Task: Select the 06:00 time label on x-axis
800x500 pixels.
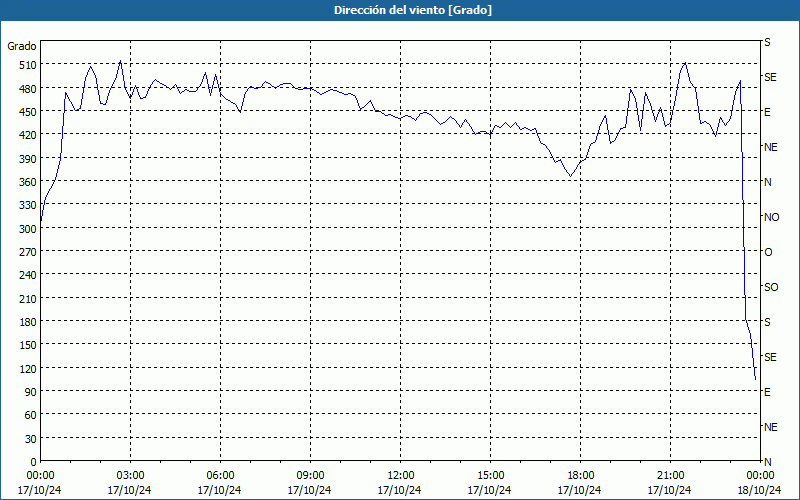Action: pyautogui.click(x=220, y=476)
